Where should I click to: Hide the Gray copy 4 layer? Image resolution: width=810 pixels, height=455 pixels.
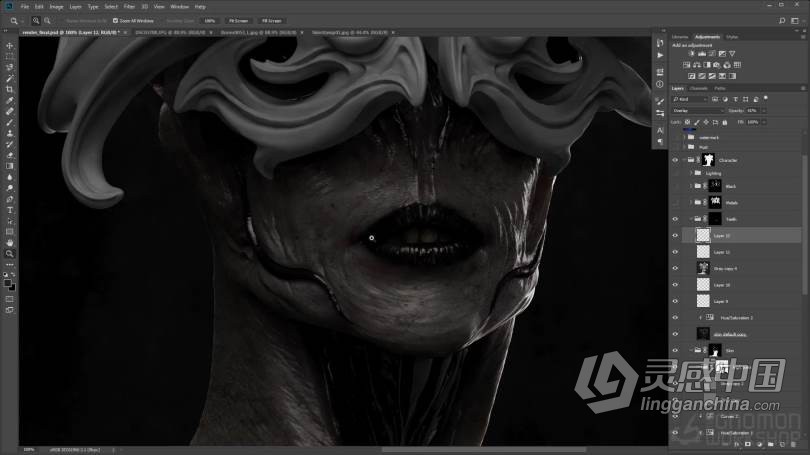675,269
